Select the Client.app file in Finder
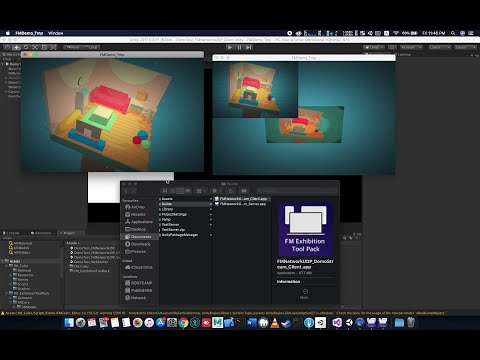 coord(241,199)
